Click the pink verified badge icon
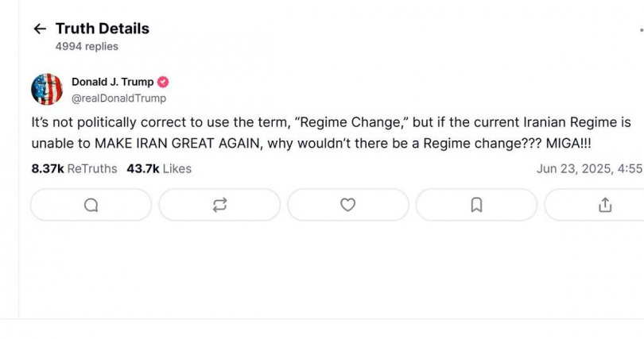 point(163,82)
